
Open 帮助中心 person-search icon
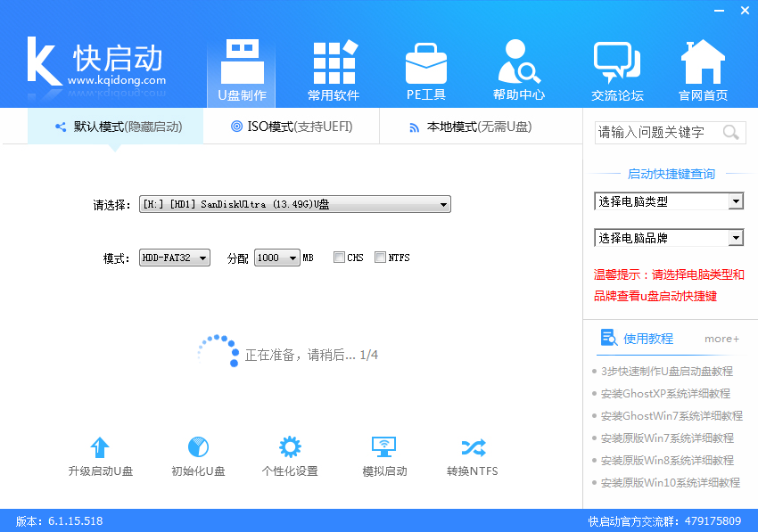[519, 61]
